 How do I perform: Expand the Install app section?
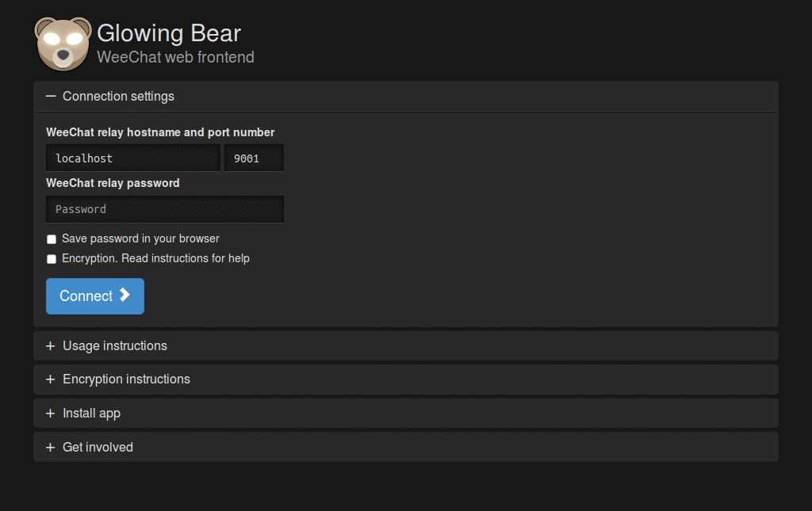point(91,413)
